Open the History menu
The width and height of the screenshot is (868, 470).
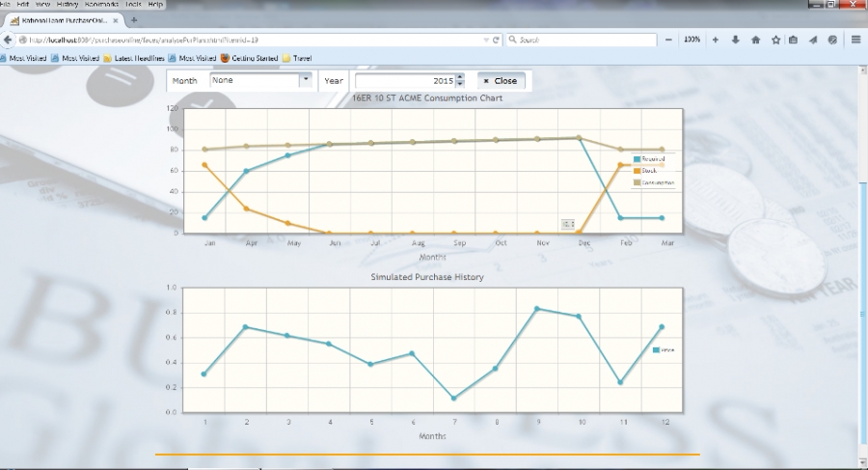point(68,5)
